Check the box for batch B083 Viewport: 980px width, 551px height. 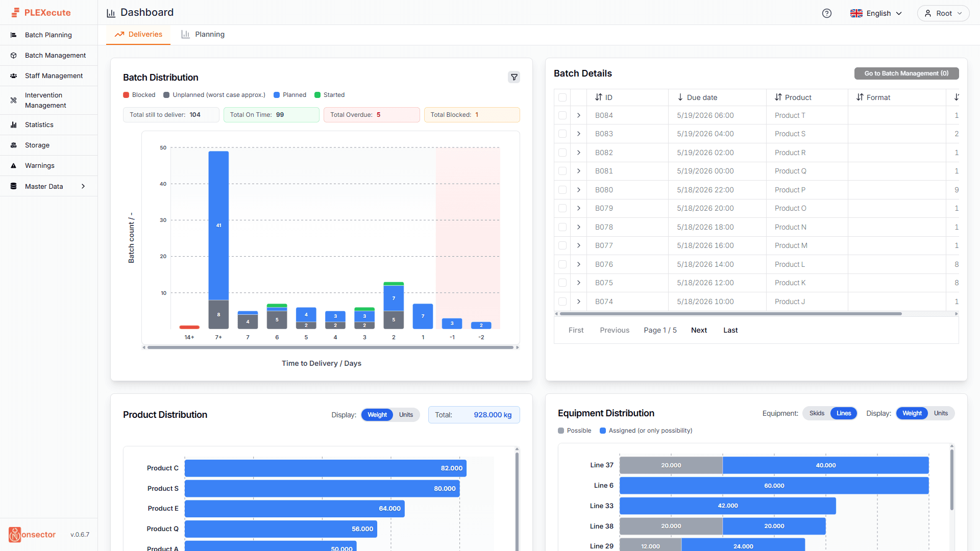[x=562, y=134]
